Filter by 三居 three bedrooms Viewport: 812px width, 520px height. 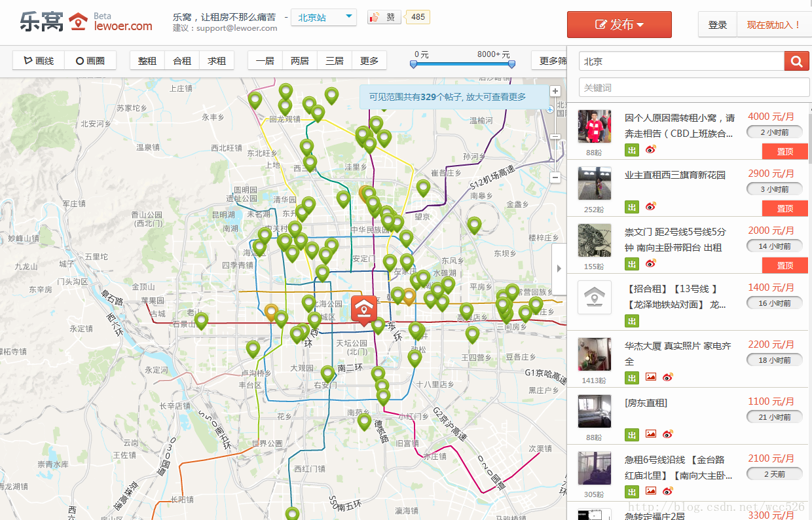335,60
